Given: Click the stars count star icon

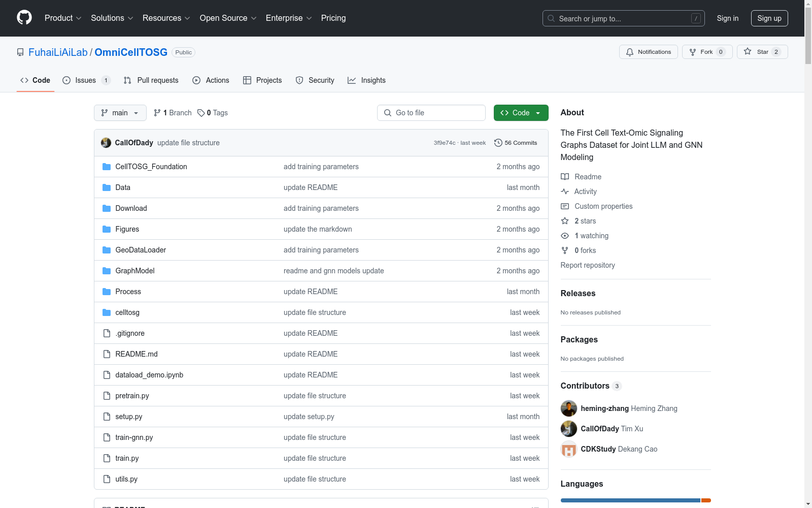Looking at the screenshot, I should pos(565,221).
